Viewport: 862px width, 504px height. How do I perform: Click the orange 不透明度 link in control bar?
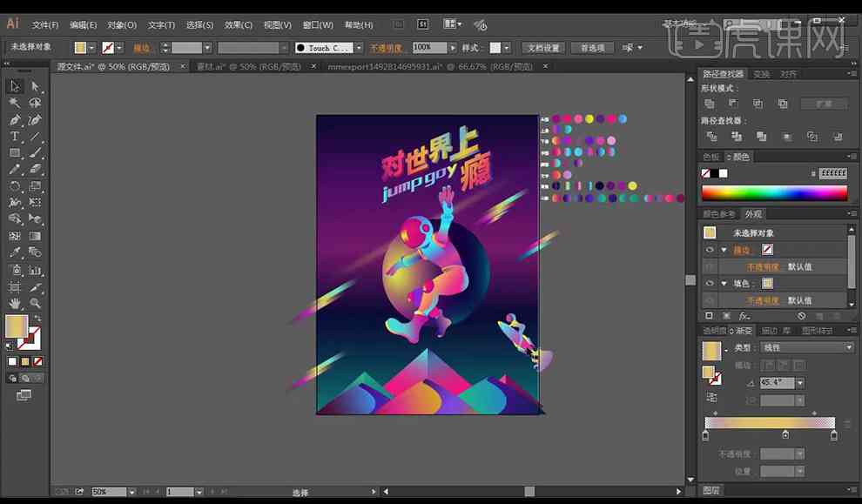[x=386, y=49]
